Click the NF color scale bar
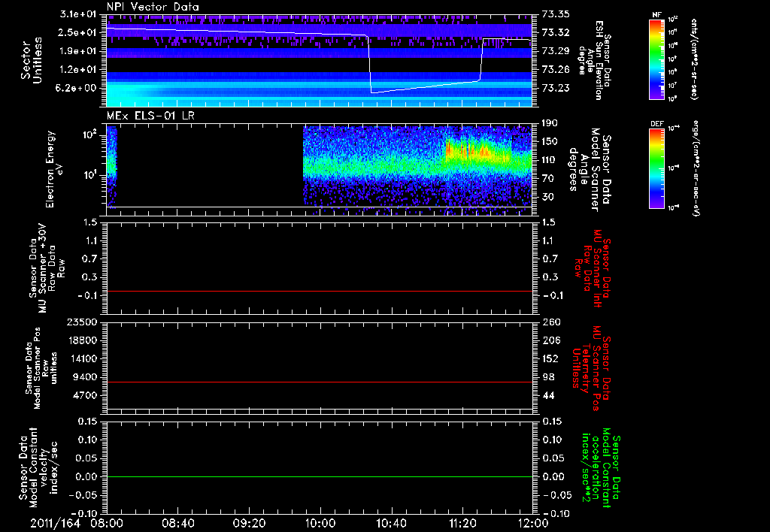Viewport: 770px width, 532px height. (655, 59)
